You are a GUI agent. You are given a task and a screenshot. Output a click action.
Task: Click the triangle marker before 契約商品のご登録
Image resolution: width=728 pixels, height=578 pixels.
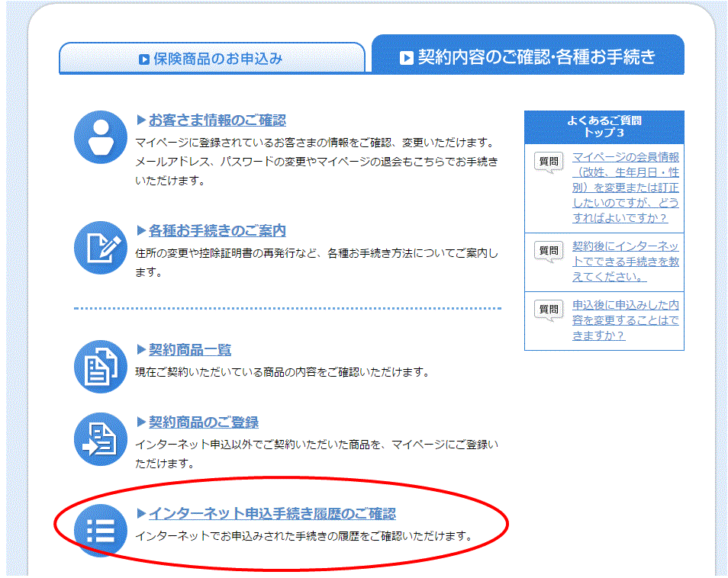pyautogui.click(x=141, y=422)
